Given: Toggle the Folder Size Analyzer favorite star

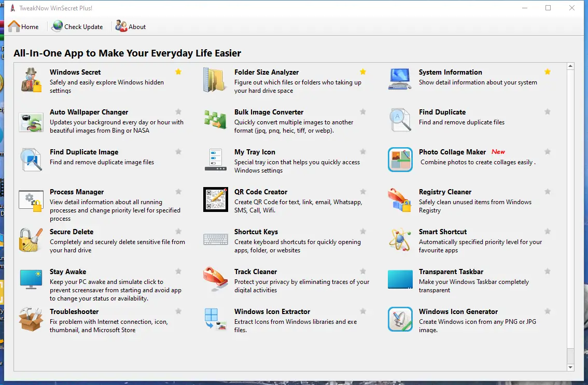Looking at the screenshot, I should (363, 72).
